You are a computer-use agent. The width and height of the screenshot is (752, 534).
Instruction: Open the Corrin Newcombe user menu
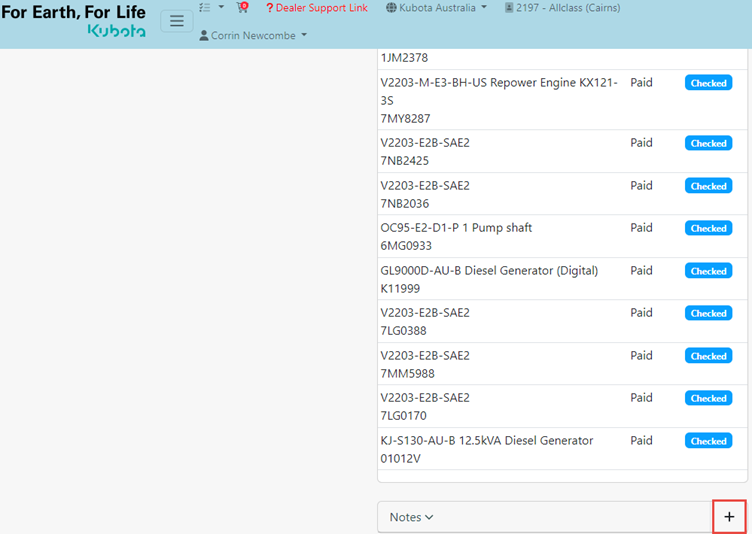(253, 36)
